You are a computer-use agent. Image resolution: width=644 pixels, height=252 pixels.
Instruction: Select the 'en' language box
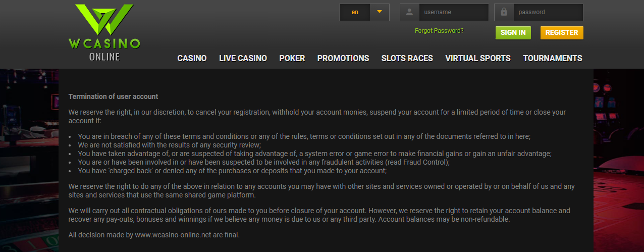click(x=355, y=12)
